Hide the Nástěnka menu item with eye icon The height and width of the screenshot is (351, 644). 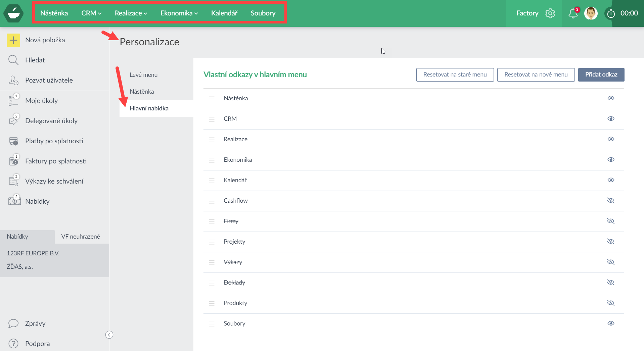tap(611, 98)
